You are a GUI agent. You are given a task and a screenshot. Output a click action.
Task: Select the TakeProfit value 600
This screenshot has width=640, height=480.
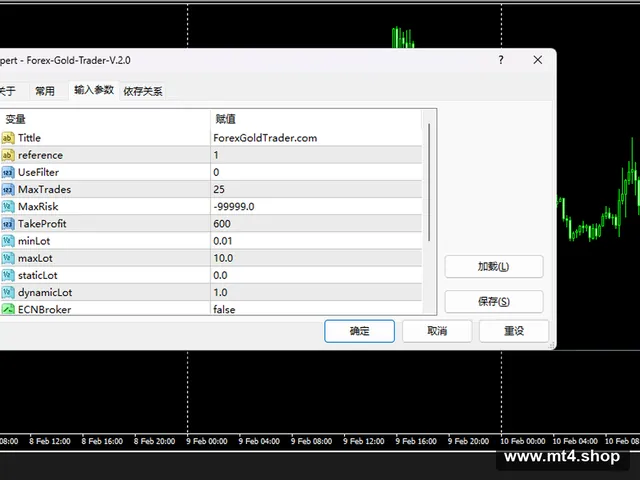coord(316,224)
